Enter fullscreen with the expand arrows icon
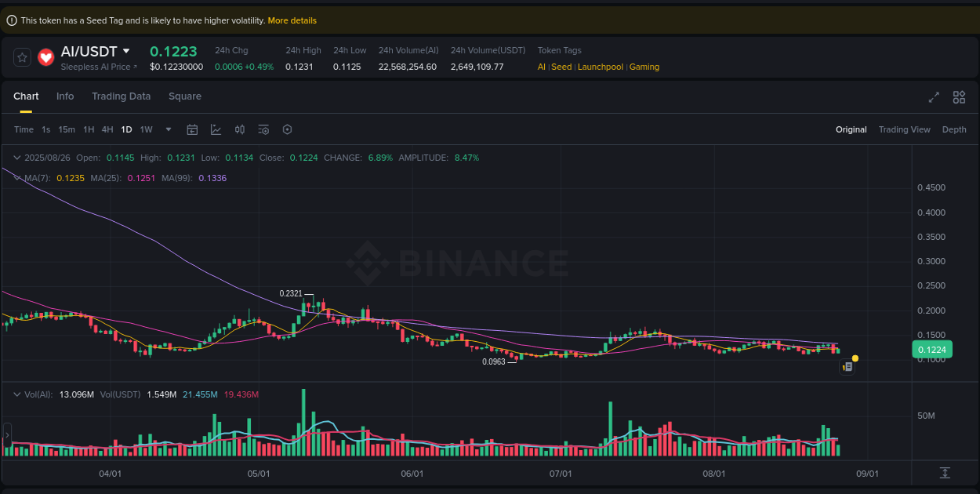The width and height of the screenshot is (980, 494). pyautogui.click(x=934, y=97)
